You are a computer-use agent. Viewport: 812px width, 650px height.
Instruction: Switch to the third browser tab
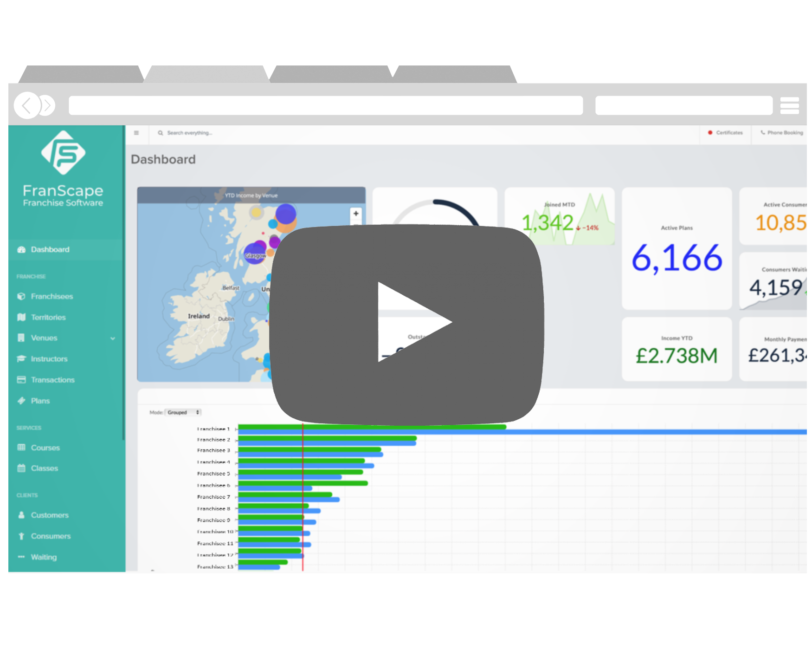[331, 74]
